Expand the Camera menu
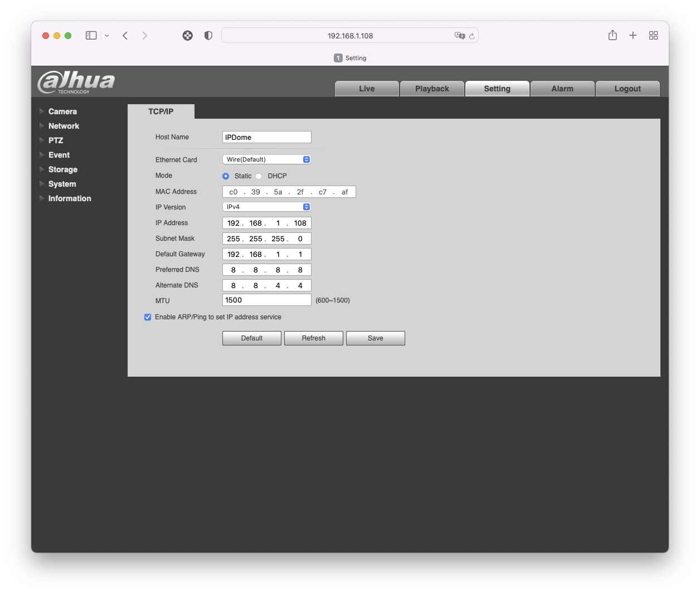The image size is (700, 594). pyautogui.click(x=62, y=111)
